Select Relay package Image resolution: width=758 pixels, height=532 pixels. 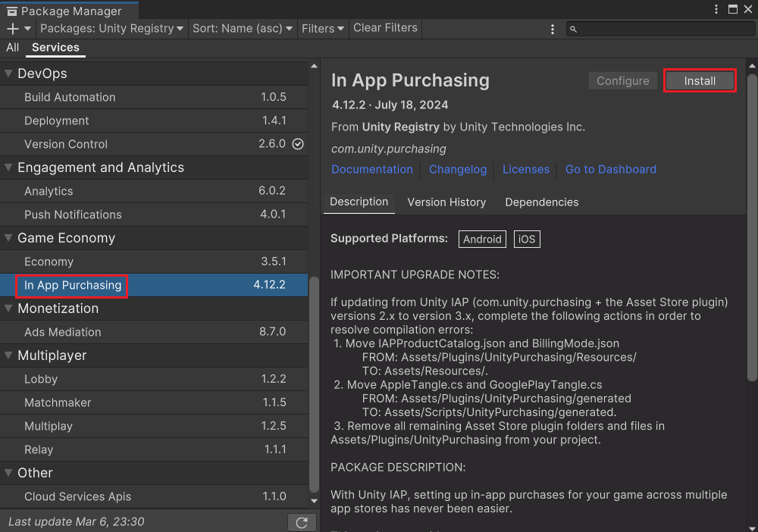click(x=154, y=449)
